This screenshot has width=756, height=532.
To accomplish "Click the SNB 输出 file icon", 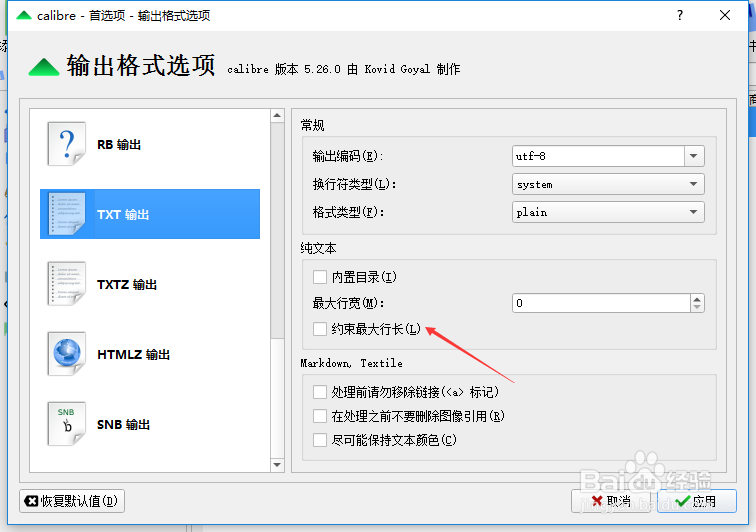I will tap(67, 423).
